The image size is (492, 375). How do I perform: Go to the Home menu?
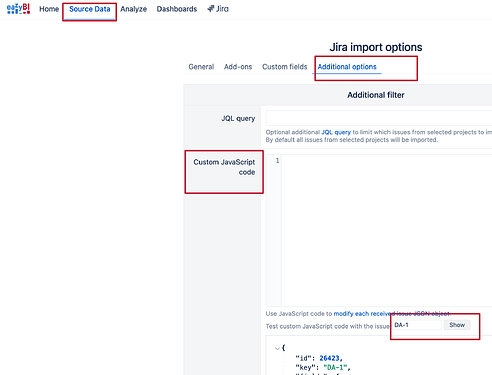tap(49, 9)
